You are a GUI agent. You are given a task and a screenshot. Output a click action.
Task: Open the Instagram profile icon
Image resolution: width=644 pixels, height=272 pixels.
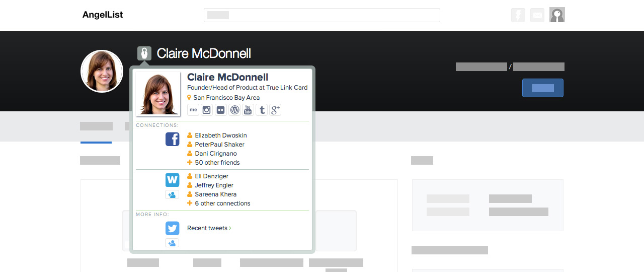pos(207,110)
